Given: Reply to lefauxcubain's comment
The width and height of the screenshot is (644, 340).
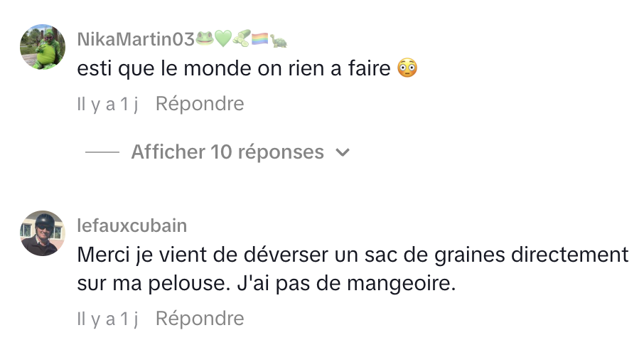Looking at the screenshot, I should (200, 319).
